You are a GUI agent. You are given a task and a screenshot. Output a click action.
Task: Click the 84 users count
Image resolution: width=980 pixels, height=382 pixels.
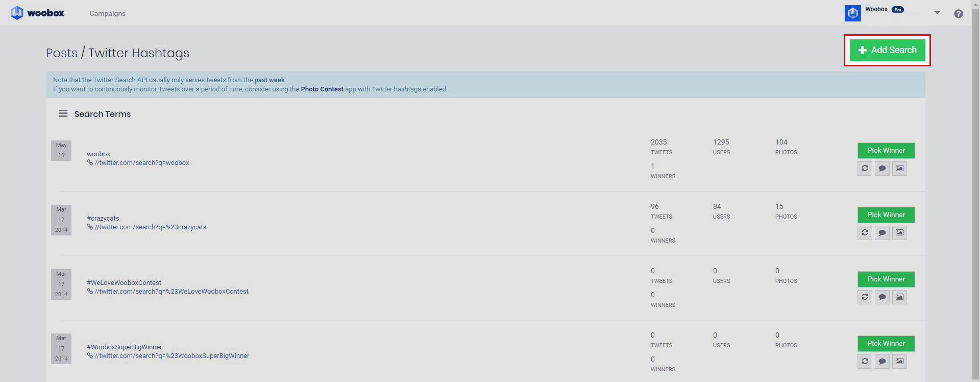tap(717, 206)
